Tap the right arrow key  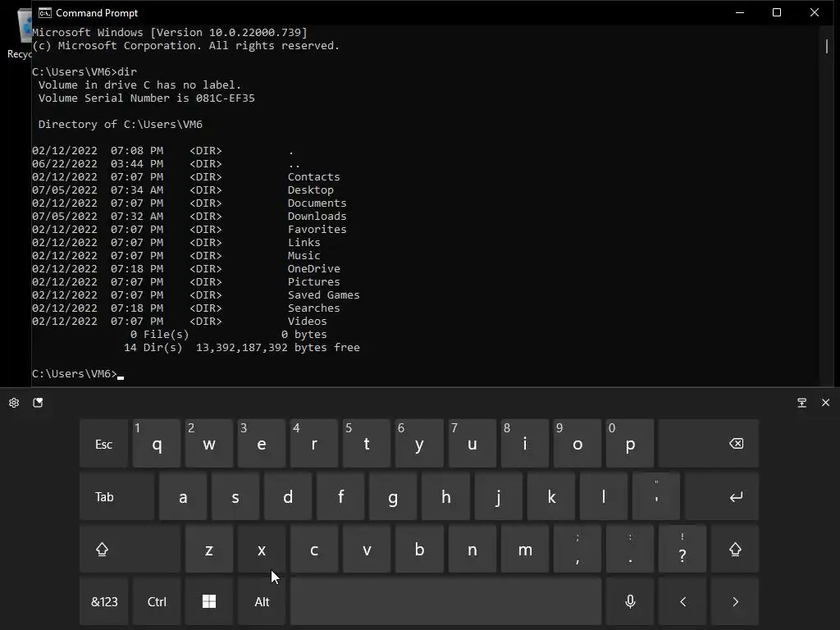(735, 601)
